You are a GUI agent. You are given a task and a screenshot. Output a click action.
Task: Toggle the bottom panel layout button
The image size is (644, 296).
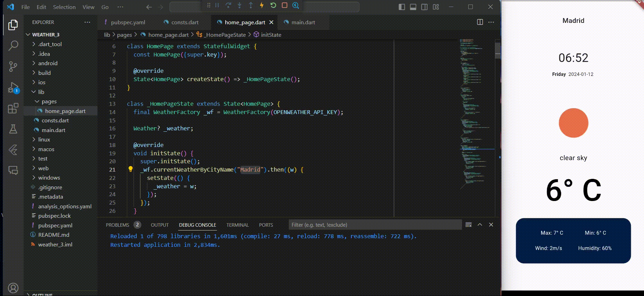413,7
